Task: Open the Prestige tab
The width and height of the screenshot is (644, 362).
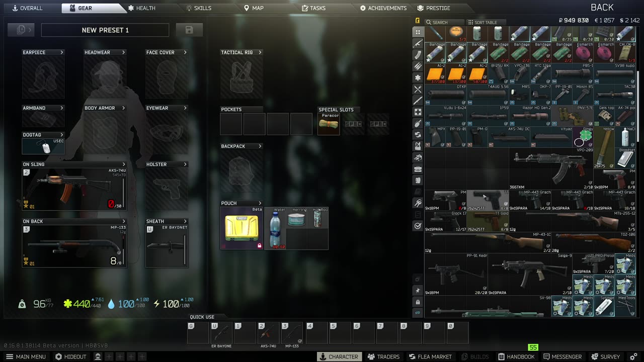Action: click(434, 8)
